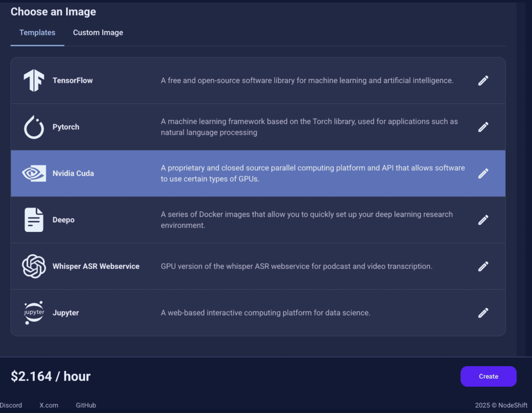Select the Whisper ASR Webservice name
The image size is (532, 413).
[x=96, y=266]
